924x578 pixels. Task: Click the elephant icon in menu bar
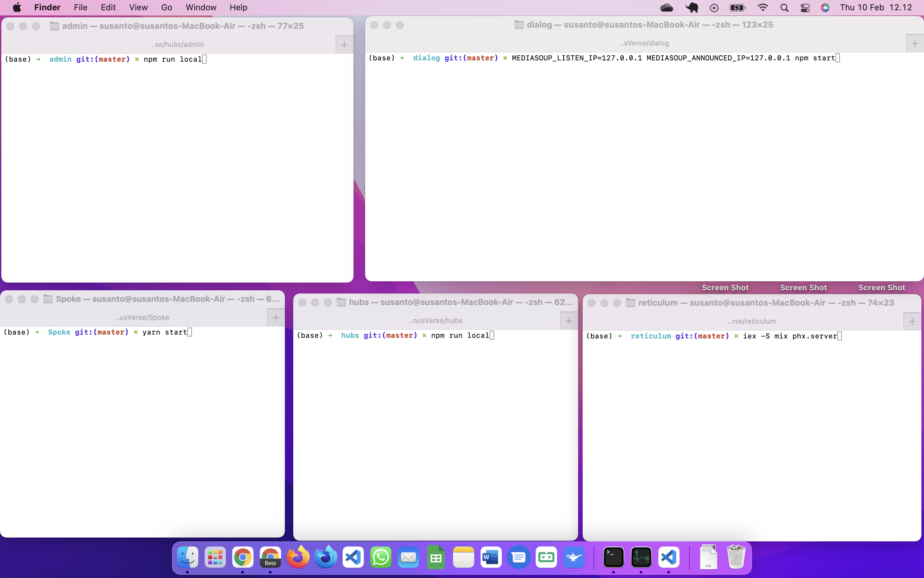click(x=691, y=8)
